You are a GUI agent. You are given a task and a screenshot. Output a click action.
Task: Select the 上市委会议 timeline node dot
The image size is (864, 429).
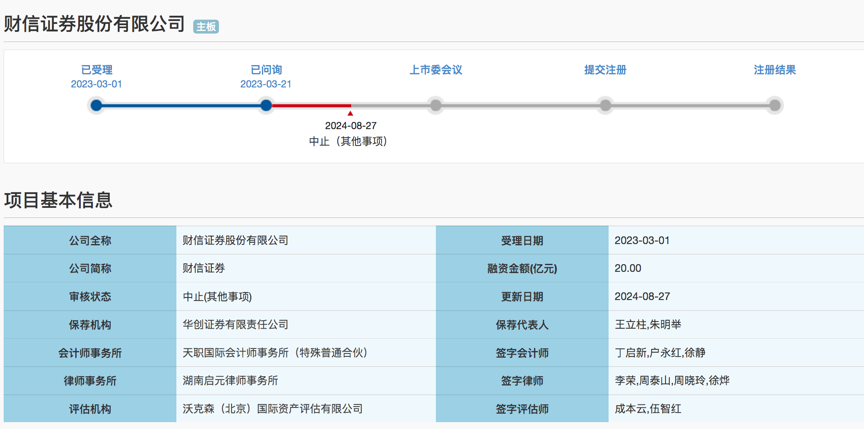(435, 105)
